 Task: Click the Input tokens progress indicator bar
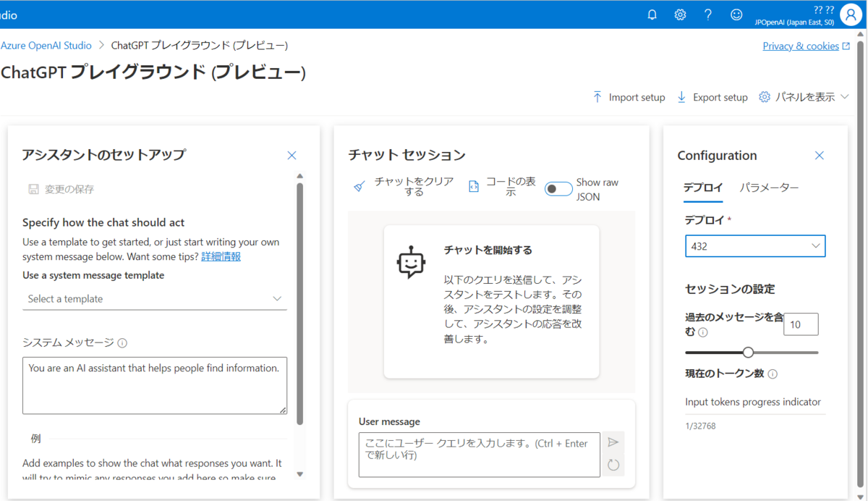tap(755, 414)
